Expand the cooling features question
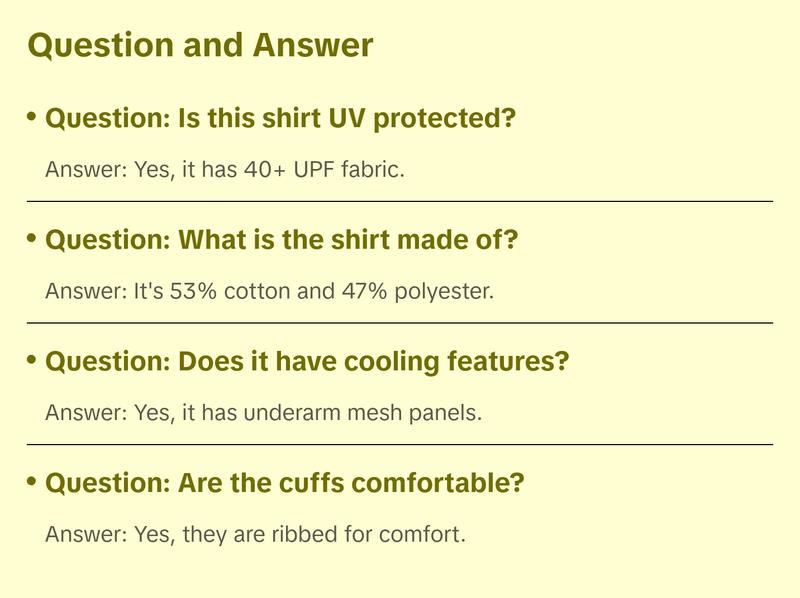 coord(307,362)
